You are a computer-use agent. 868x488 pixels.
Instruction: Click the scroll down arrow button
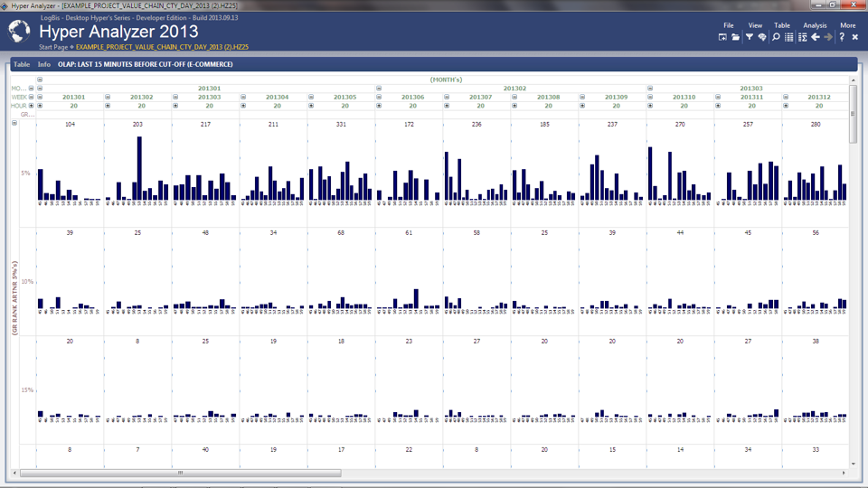[x=853, y=464]
